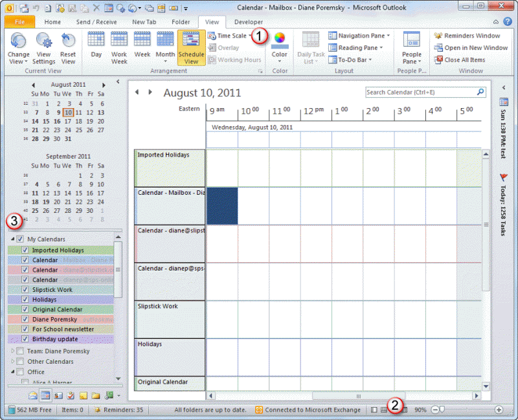
Task: Open the People Pane options
Action: coord(412,48)
